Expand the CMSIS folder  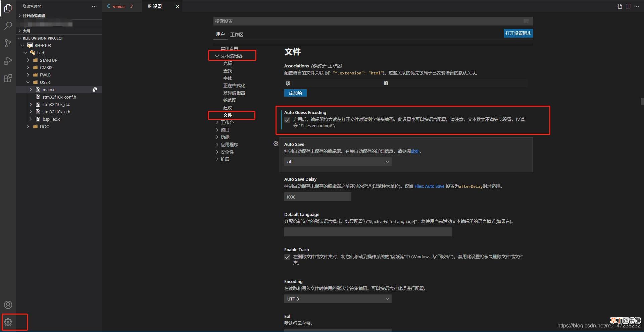[x=28, y=67]
